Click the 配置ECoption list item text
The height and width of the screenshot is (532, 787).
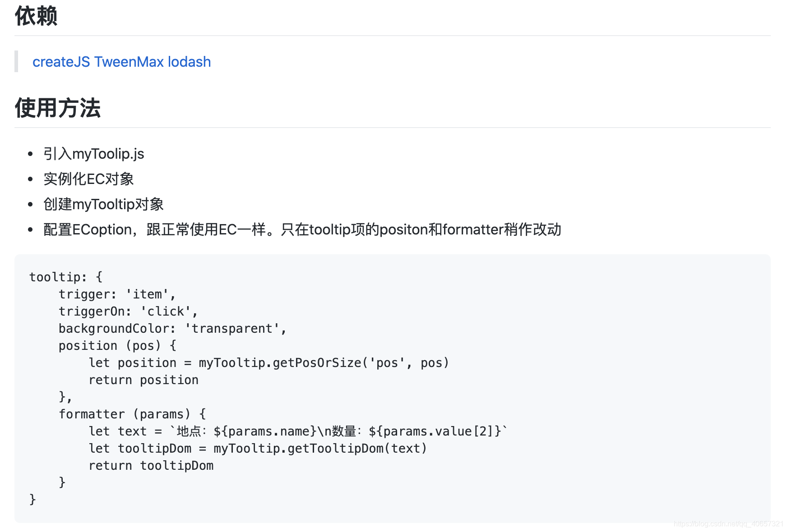point(302,229)
